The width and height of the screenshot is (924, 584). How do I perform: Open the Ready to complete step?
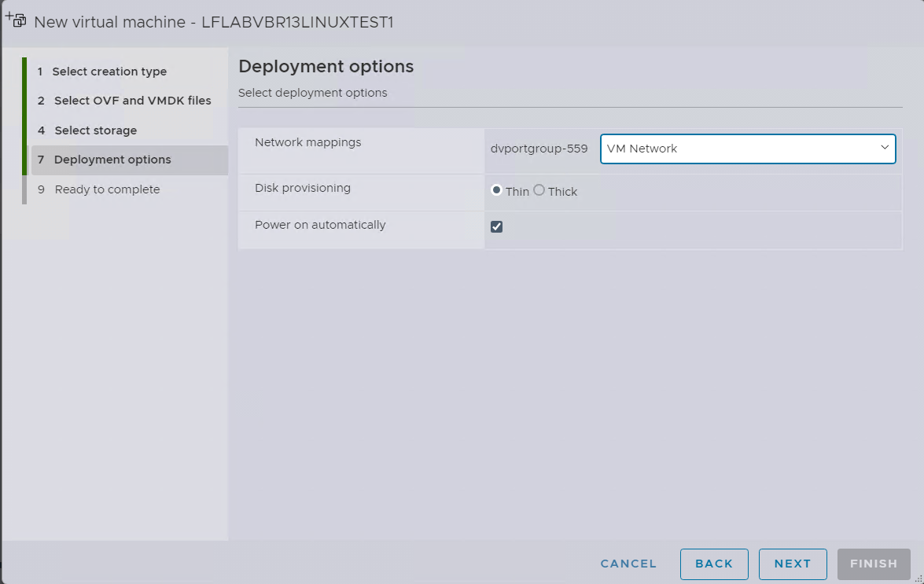click(106, 189)
